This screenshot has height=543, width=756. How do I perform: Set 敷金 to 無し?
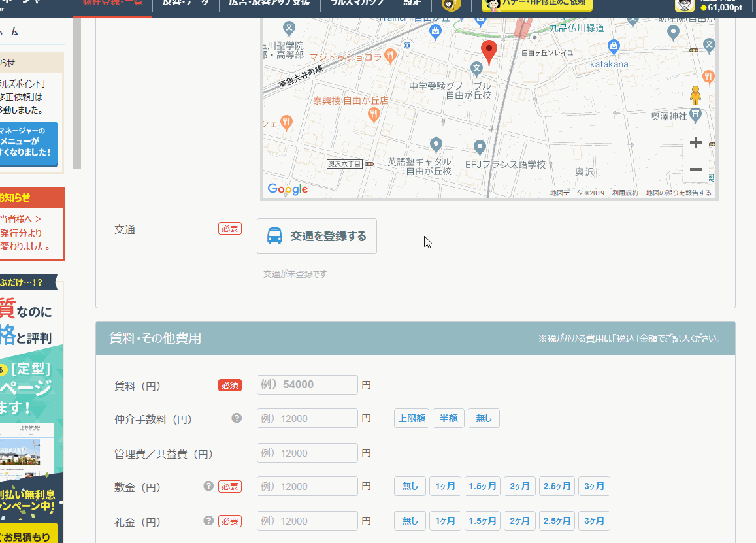(410, 486)
